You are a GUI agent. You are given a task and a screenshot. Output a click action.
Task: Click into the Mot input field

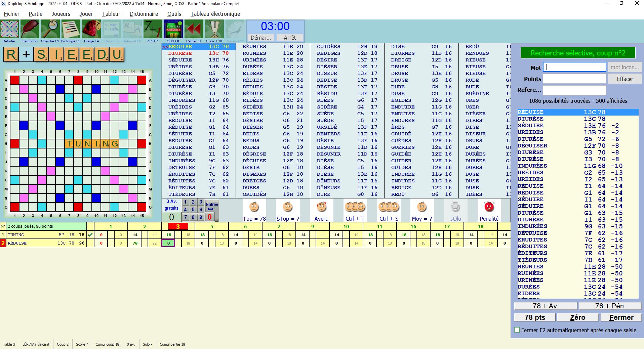(574, 67)
